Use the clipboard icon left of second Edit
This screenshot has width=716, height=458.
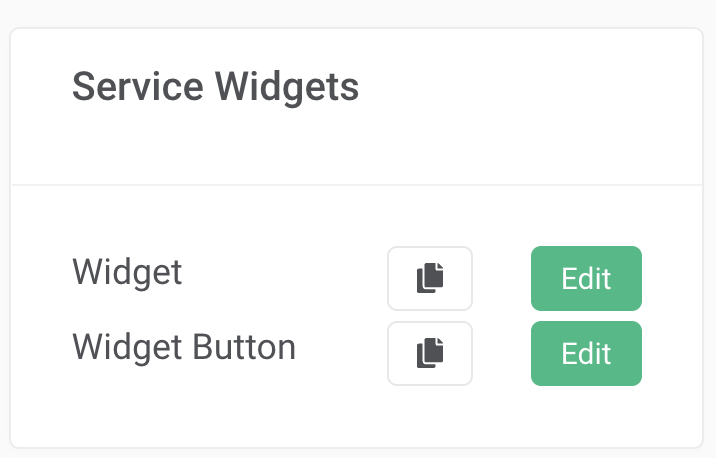point(430,353)
